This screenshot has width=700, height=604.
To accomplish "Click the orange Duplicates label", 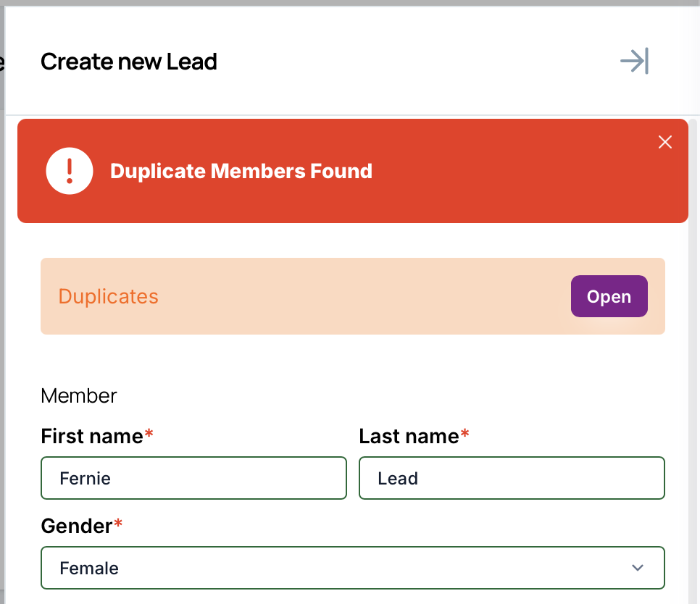I will (109, 296).
